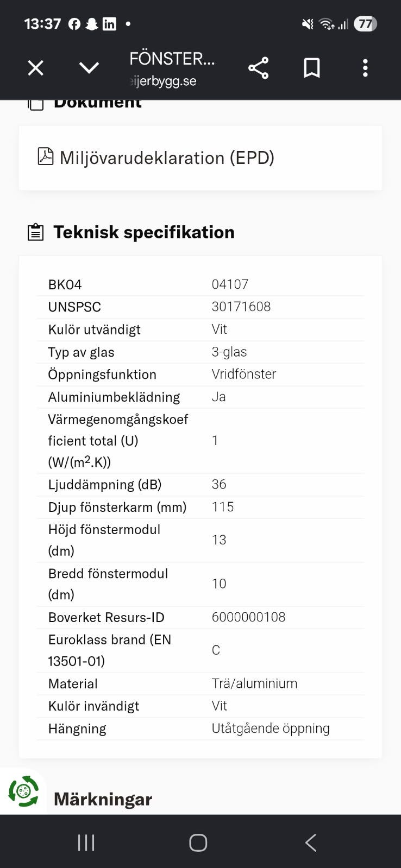The image size is (401, 868).
Task: Tap the Android recent apps button
Action: [86, 842]
